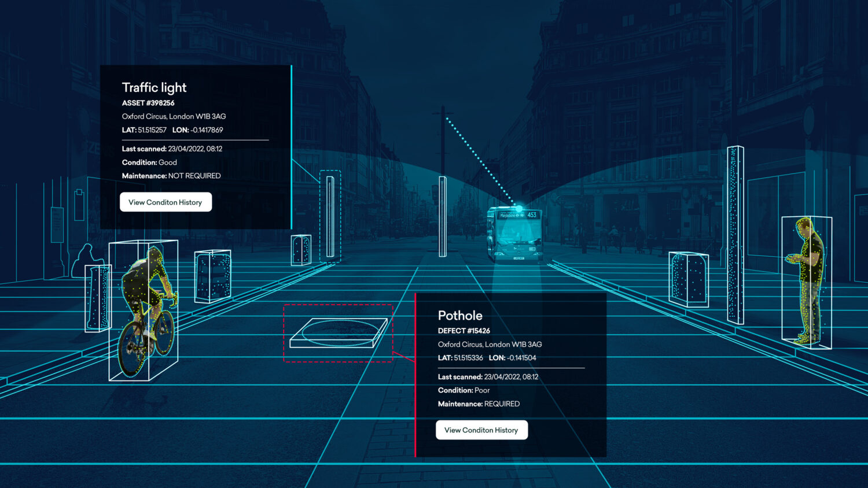
Task: Select Traffic light address Oxford Circus line
Action: tap(174, 116)
